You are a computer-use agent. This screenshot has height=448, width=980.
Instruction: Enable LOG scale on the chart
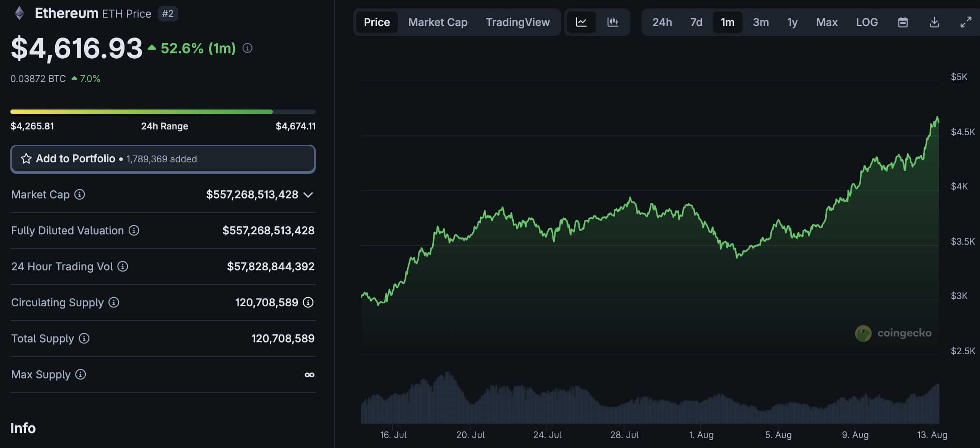click(x=867, y=22)
